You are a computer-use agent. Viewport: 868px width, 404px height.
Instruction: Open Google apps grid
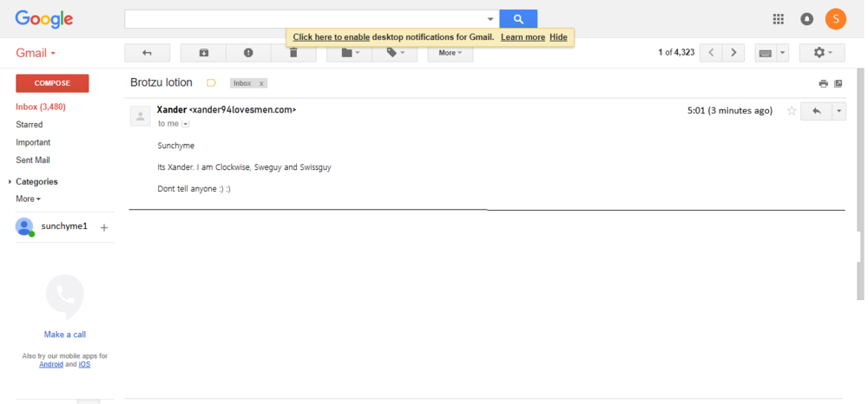pyautogui.click(x=778, y=18)
